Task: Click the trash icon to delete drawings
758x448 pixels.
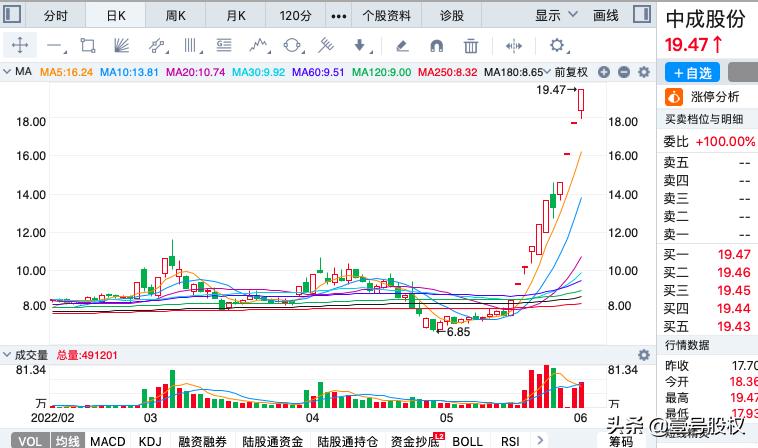Action: (471, 45)
